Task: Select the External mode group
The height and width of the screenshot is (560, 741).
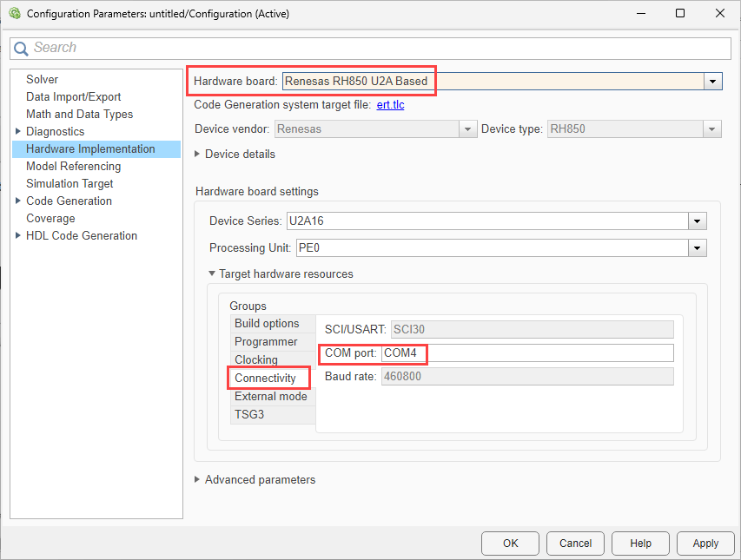Action: click(x=270, y=397)
